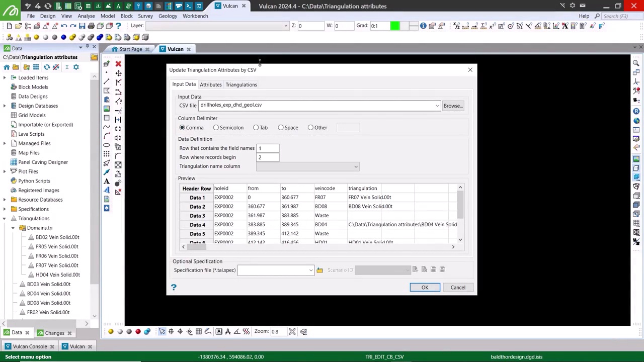Viewport: 644px width, 362px height.
Task: Open the Geology menu
Action: pyautogui.click(x=168, y=16)
